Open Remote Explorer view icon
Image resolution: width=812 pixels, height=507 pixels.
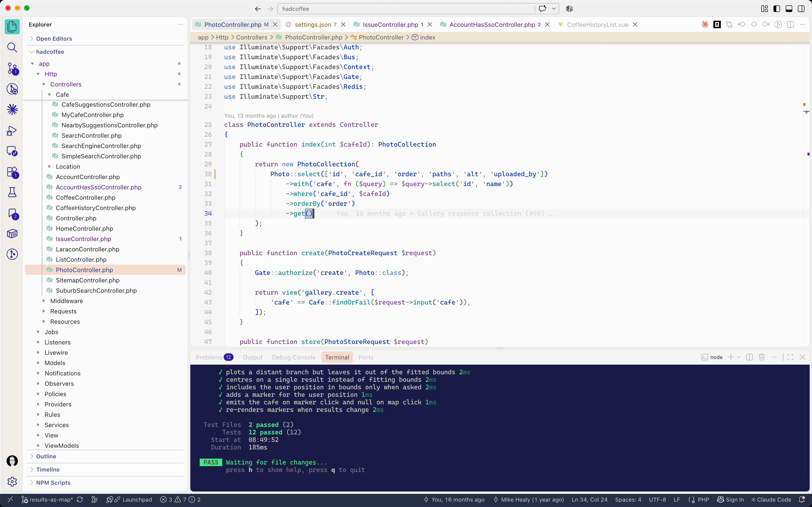(x=12, y=151)
